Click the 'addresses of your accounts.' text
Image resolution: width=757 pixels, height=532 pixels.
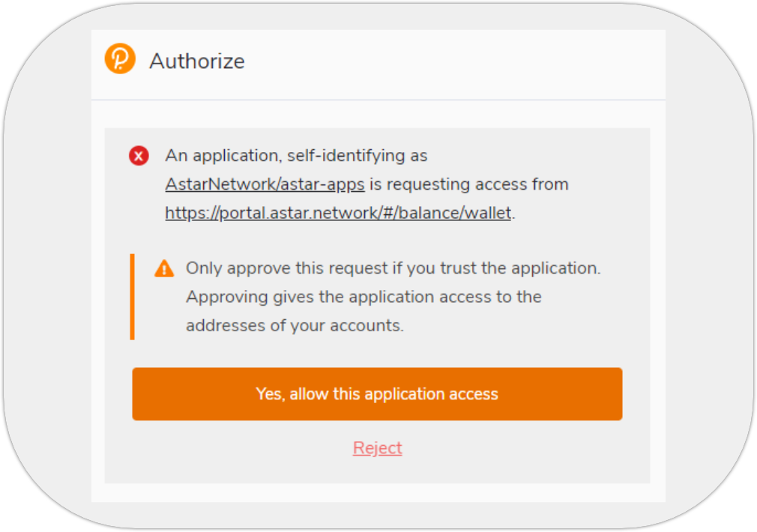point(295,326)
